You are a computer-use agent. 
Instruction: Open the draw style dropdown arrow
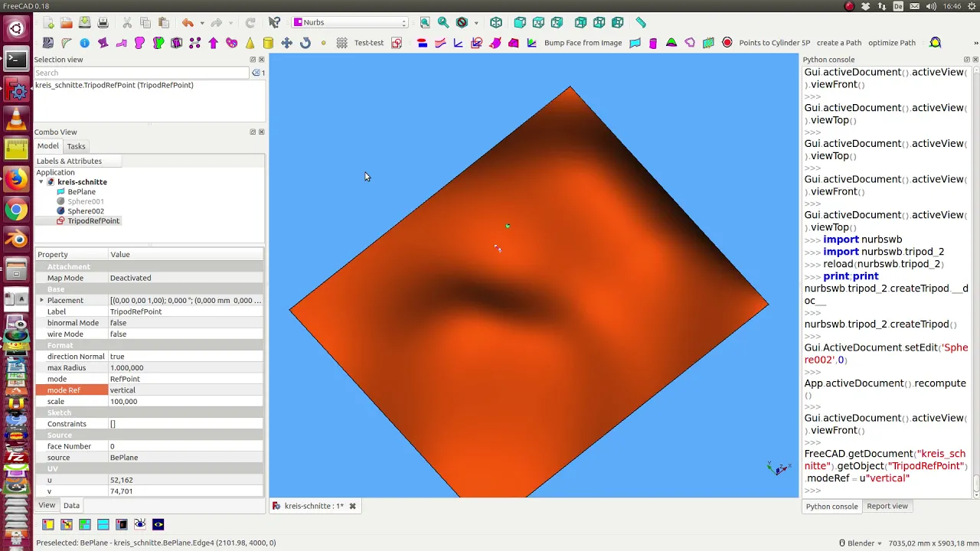476,23
